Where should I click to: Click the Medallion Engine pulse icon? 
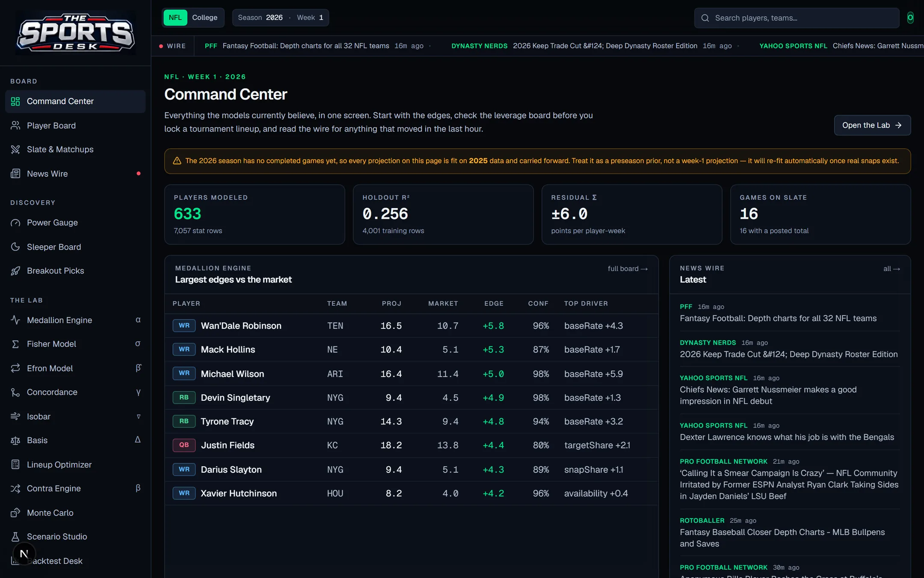point(15,320)
